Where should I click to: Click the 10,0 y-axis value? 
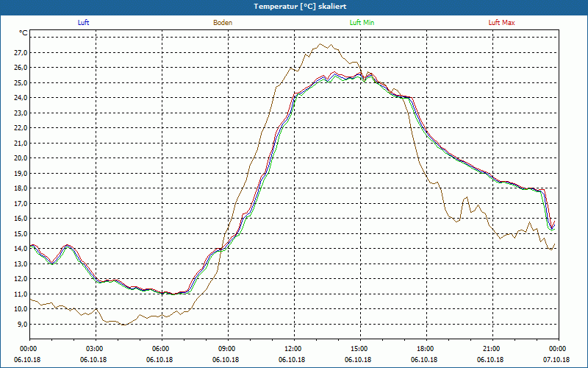pos(21,309)
